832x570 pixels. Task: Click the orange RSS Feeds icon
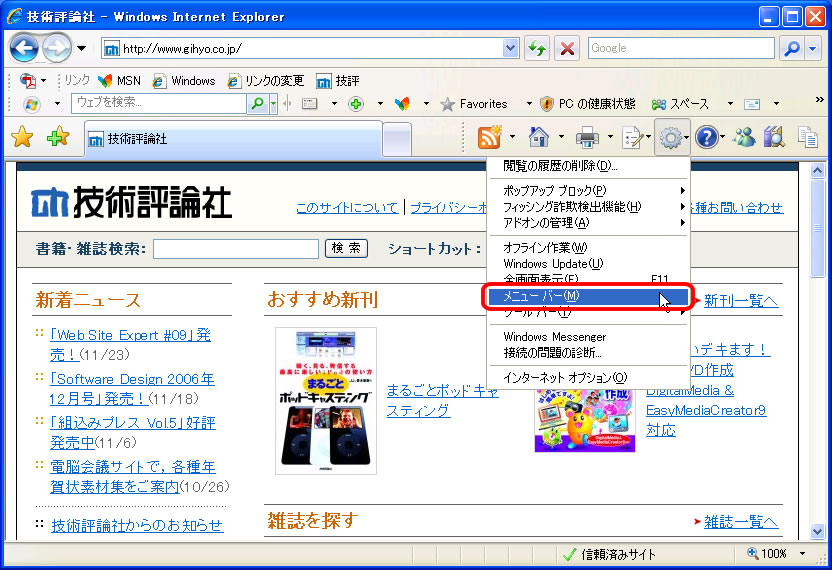(x=489, y=137)
